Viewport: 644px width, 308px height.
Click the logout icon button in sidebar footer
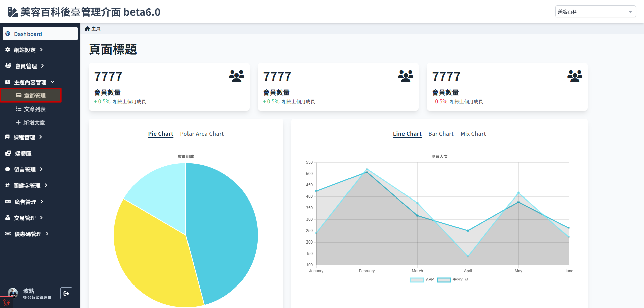pyautogui.click(x=66, y=293)
